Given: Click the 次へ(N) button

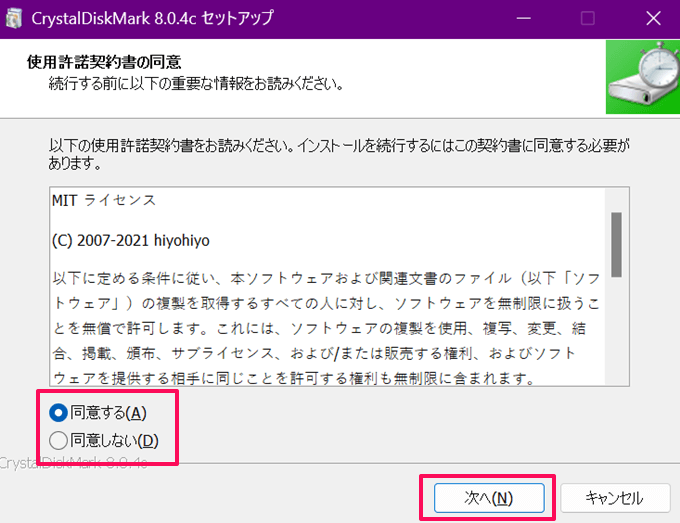Looking at the screenshot, I should (489, 498).
